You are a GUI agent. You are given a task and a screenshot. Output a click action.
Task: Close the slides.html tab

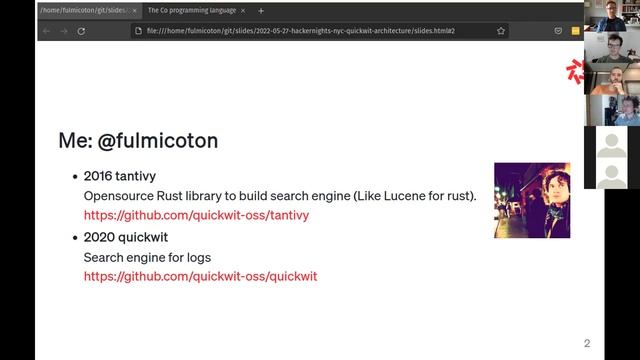tap(134, 11)
